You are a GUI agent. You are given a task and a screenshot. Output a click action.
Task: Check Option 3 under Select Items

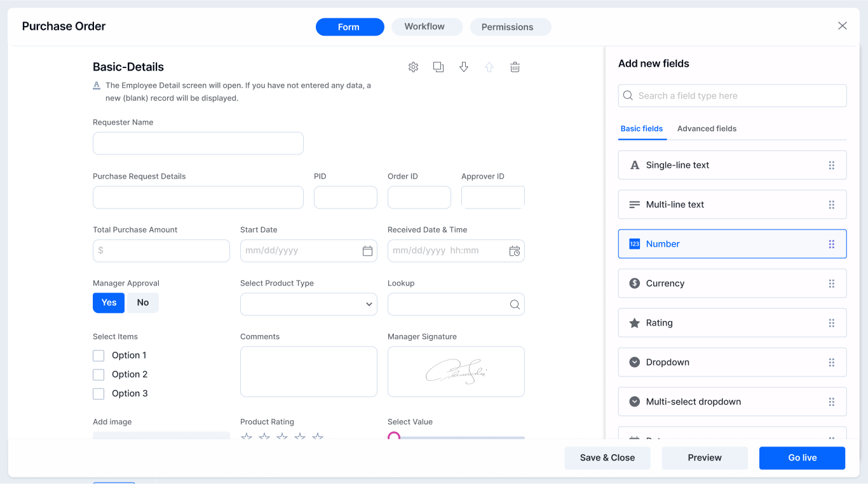(x=98, y=394)
